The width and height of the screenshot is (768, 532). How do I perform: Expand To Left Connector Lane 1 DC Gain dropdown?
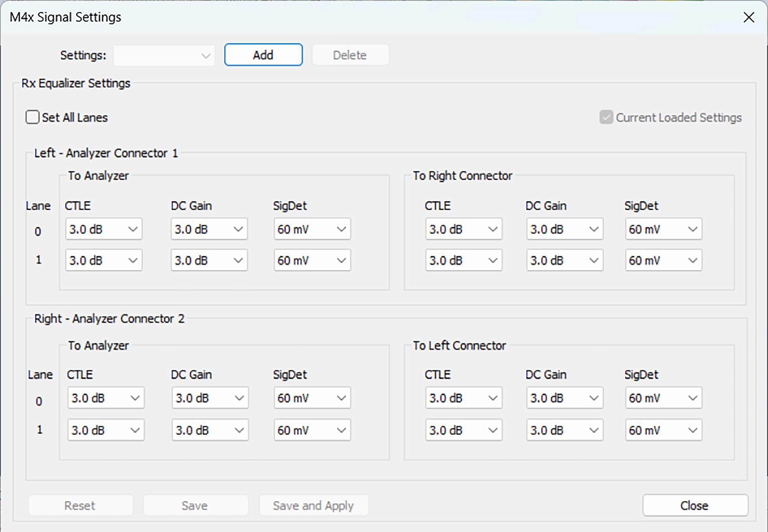pos(565,430)
